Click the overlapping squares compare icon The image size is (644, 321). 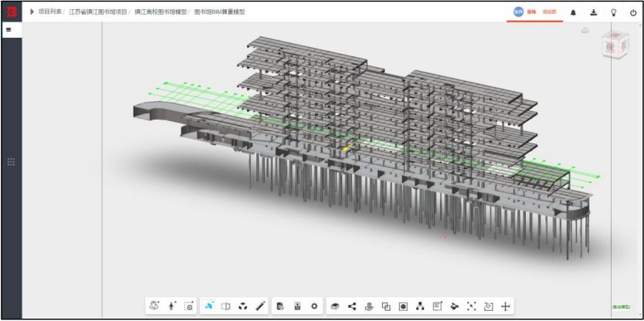386,306
